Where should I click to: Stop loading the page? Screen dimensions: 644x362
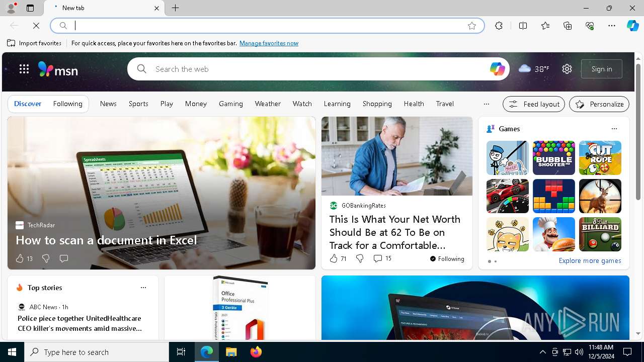click(x=36, y=25)
